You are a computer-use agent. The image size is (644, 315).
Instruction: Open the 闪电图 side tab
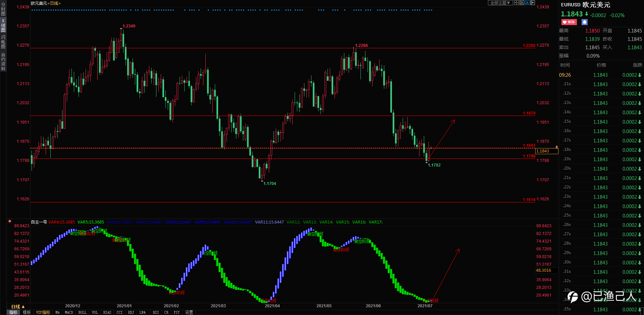[3, 42]
